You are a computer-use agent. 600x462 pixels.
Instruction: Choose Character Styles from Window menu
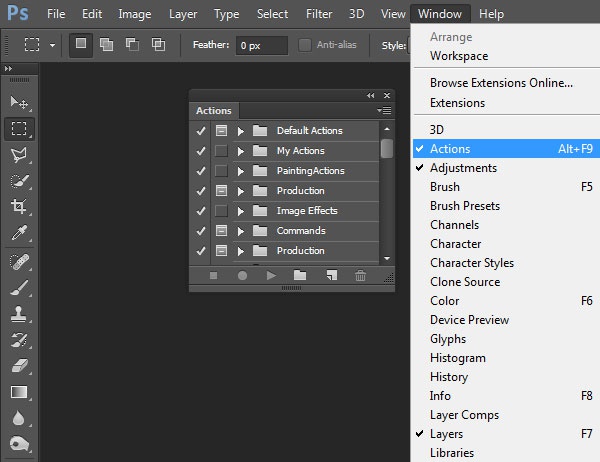point(472,263)
